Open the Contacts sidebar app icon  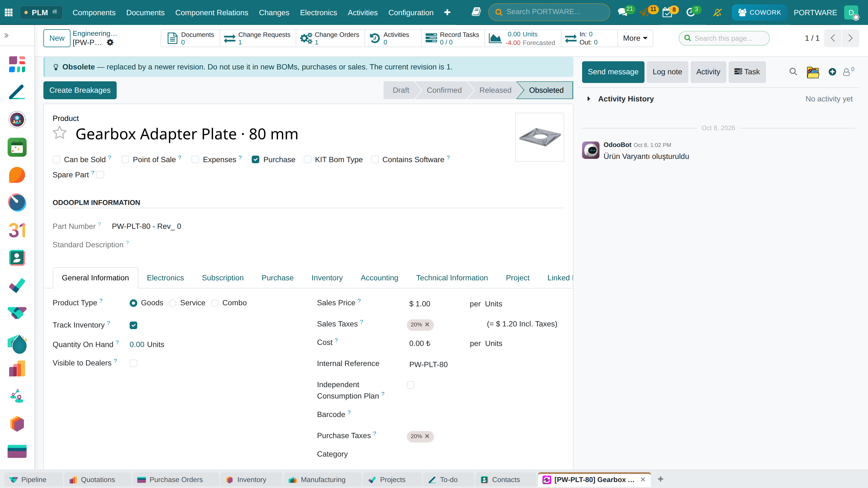[x=17, y=258]
